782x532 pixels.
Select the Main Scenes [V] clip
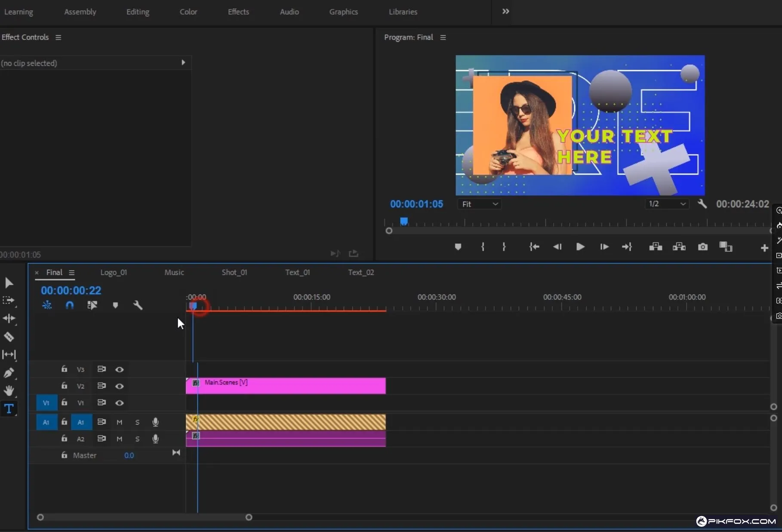[286, 386]
